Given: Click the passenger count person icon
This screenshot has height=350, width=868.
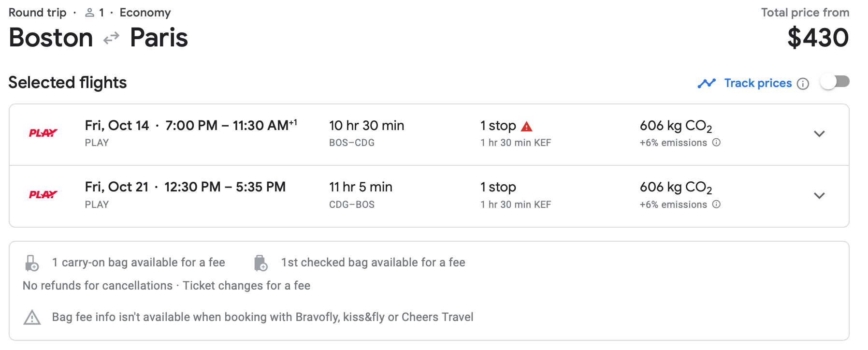Looking at the screenshot, I should [89, 13].
